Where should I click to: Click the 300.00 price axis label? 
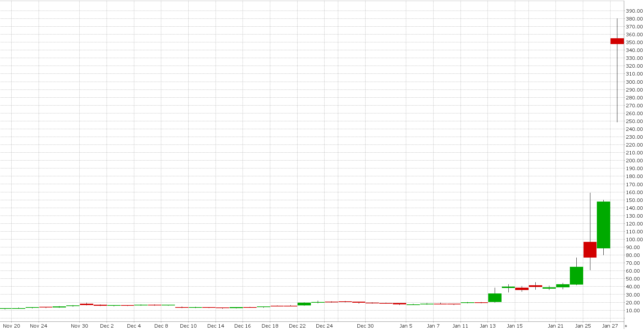pyautogui.click(x=634, y=82)
